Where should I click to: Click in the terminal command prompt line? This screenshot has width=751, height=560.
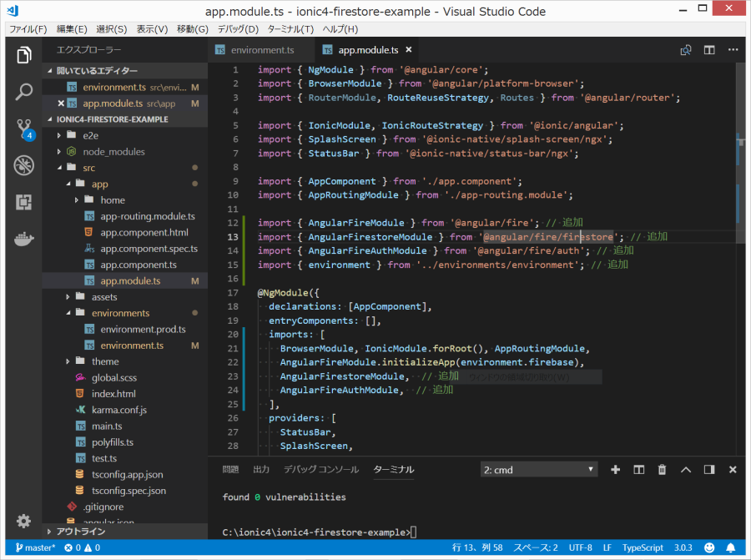(x=320, y=532)
